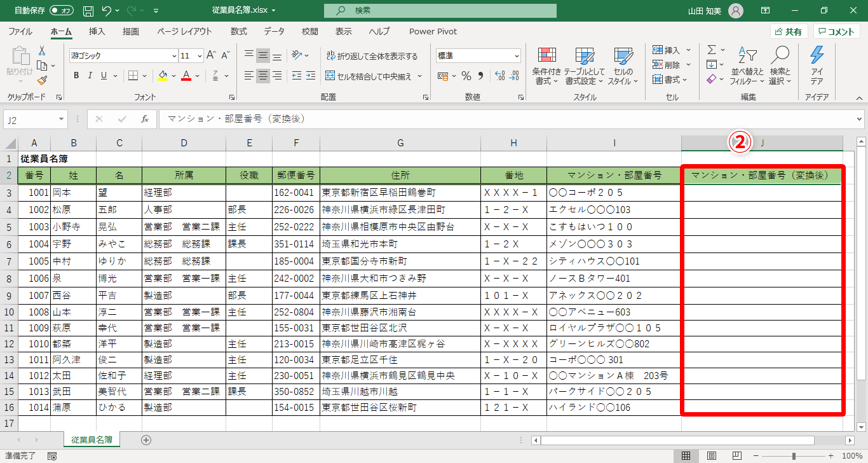Click the zoom slider in status bar
This screenshot has height=463, width=868.
click(x=794, y=456)
